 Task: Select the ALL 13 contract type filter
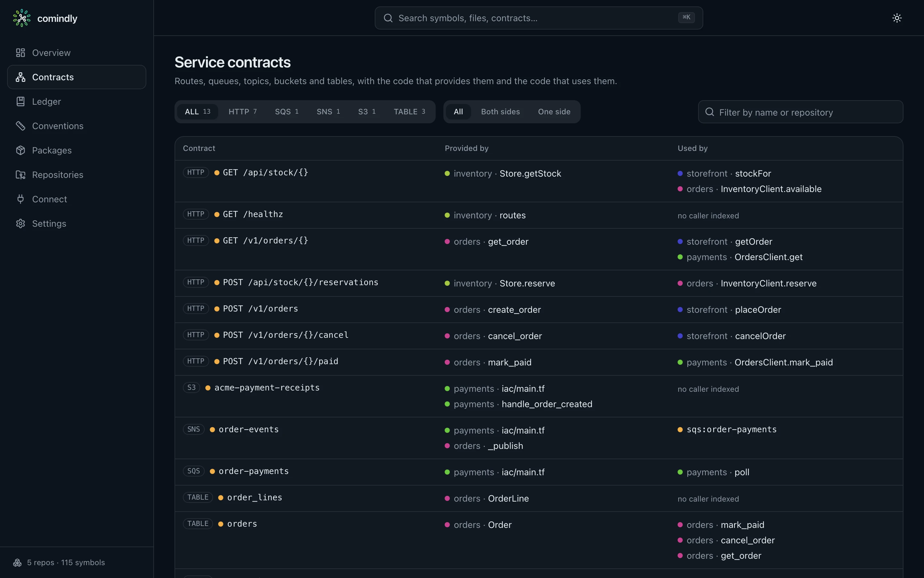tap(197, 112)
